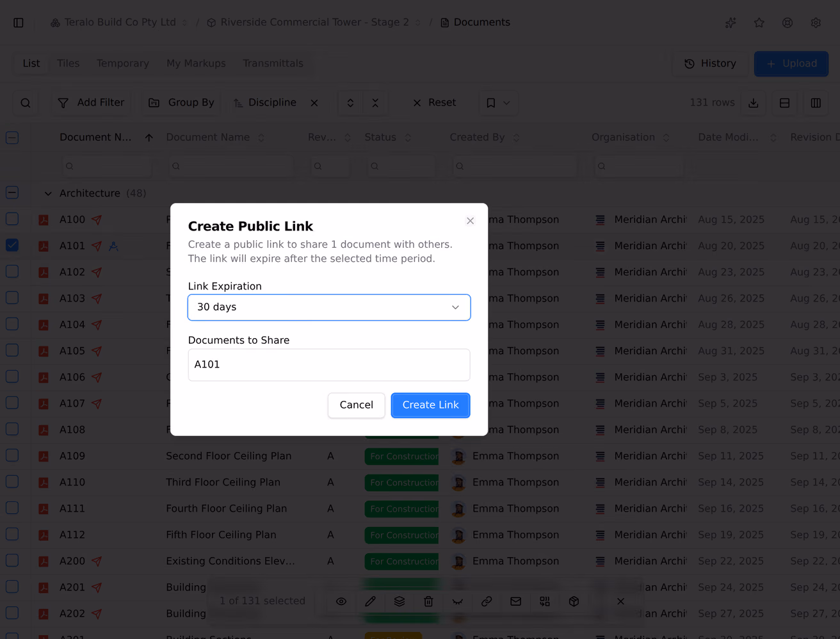Open the My Markups tab
Screen dimensions: 840x639
(196, 63)
